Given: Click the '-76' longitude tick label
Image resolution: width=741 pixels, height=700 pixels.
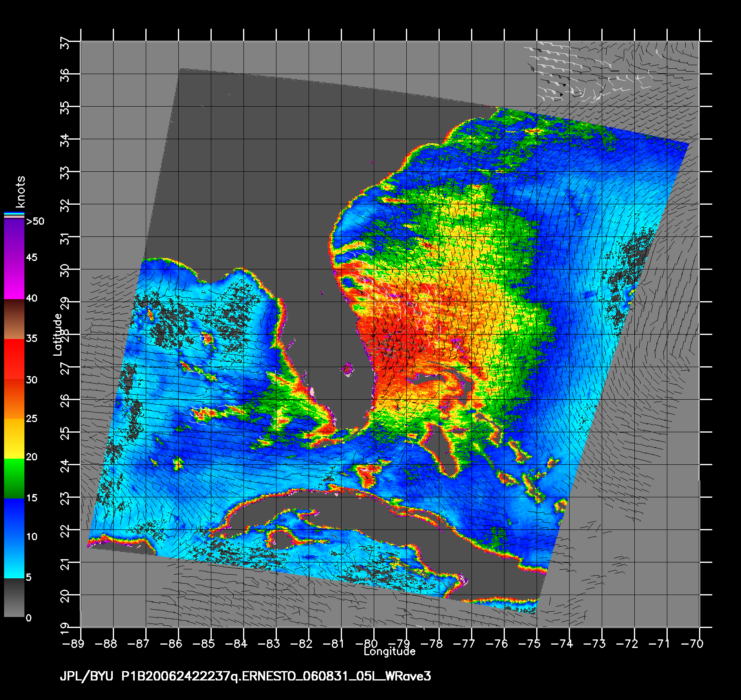Looking at the screenshot, I should 496,643.
